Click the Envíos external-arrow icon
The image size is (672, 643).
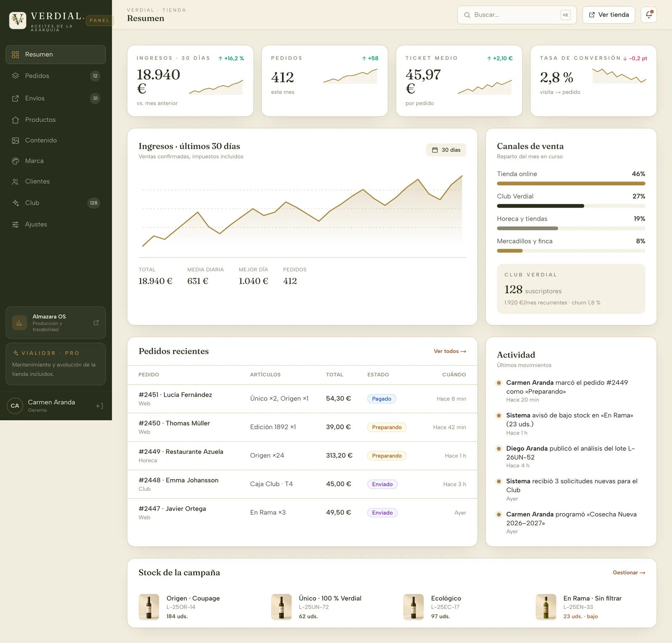click(16, 98)
